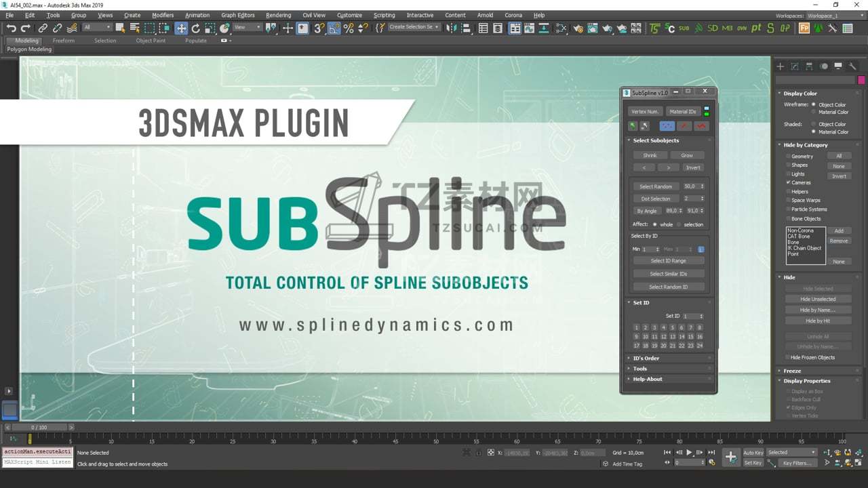Go to the end frame
The width and height of the screenshot is (868, 488).
tap(711, 452)
